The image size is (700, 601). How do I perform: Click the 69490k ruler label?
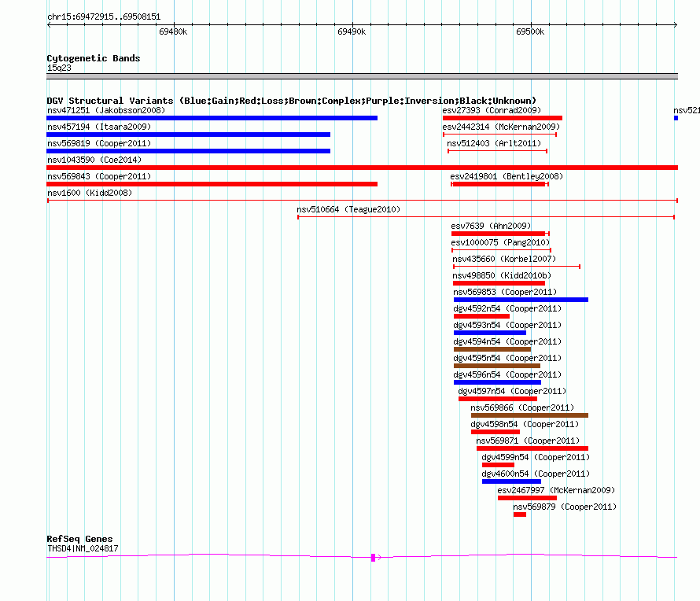click(x=352, y=31)
